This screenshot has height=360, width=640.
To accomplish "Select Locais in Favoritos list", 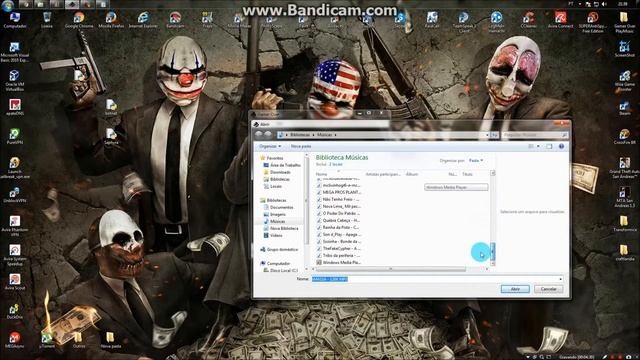I will 273,186.
